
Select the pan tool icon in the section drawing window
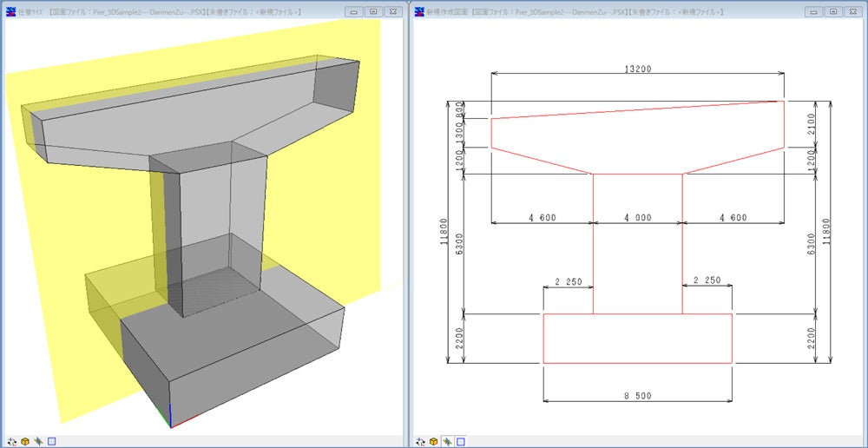[x=447, y=440]
